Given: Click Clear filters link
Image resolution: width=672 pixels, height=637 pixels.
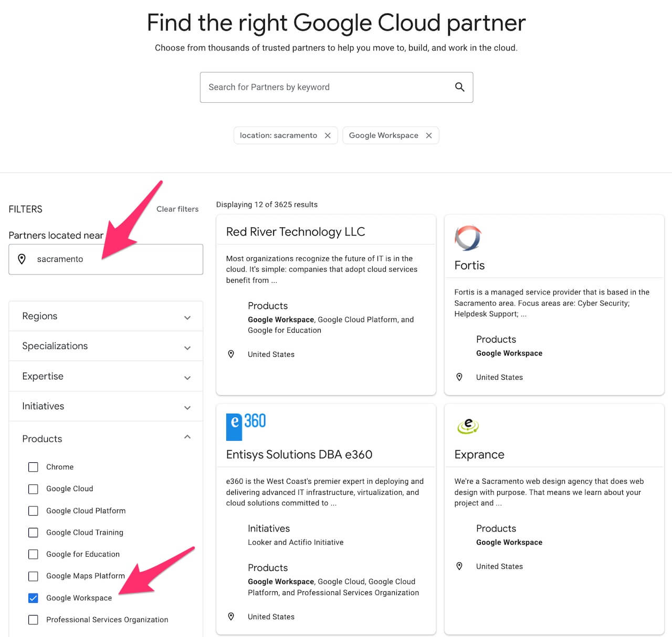Looking at the screenshot, I should (x=177, y=209).
